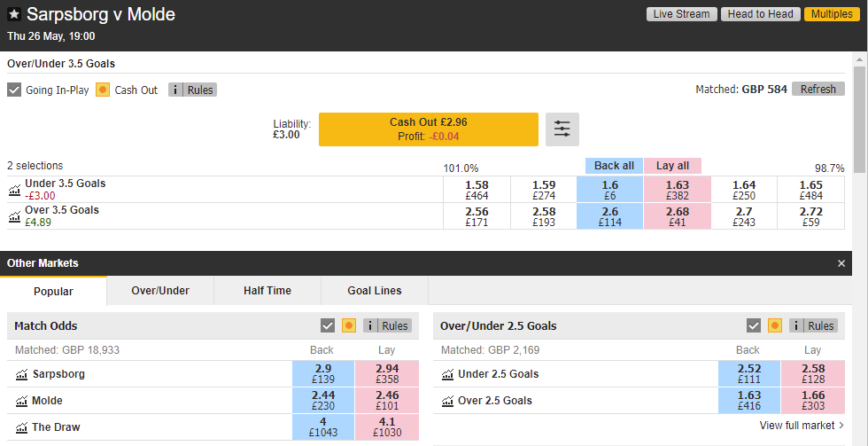Toggle the Match Odds in-play checkbox

click(328, 325)
